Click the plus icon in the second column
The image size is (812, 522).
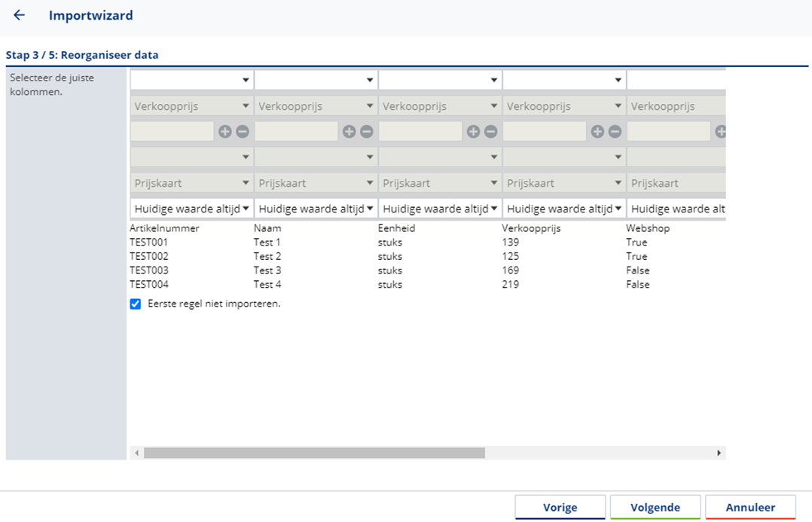tap(349, 132)
